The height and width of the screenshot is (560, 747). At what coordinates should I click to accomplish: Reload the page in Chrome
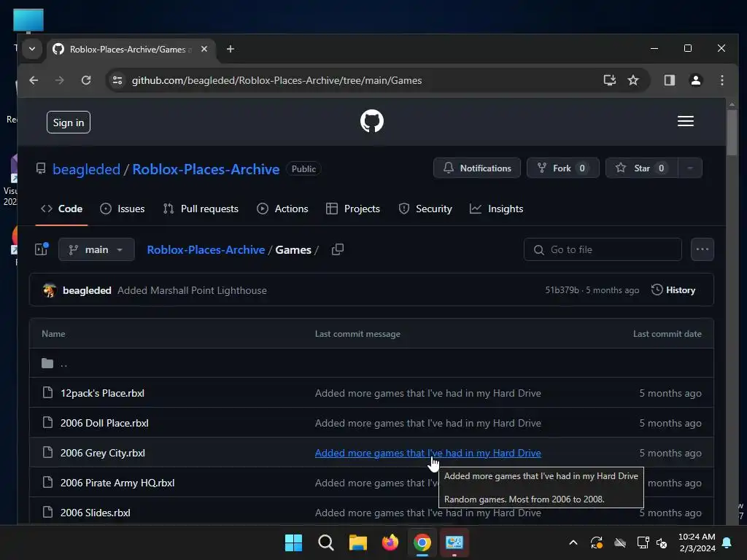[86, 80]
